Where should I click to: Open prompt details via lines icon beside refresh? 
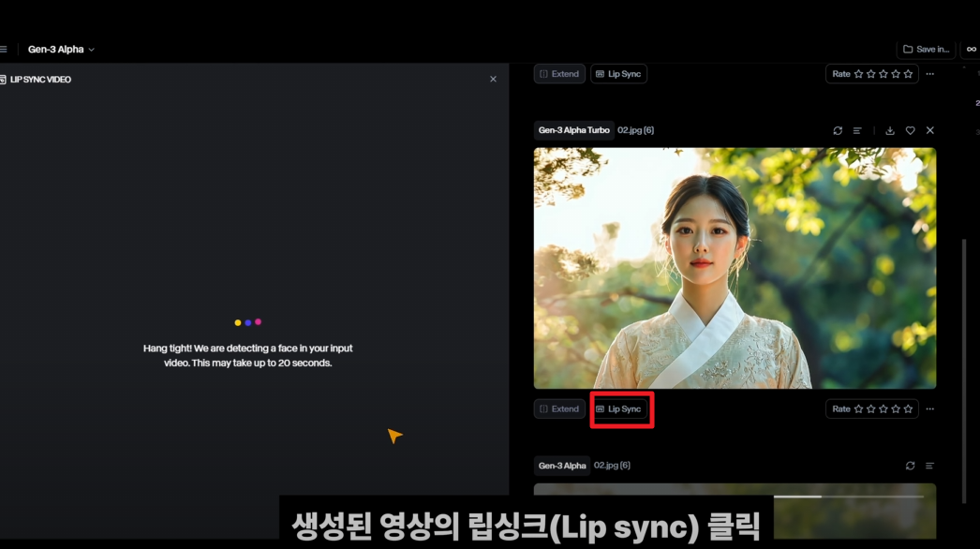[x=857, y=130]
